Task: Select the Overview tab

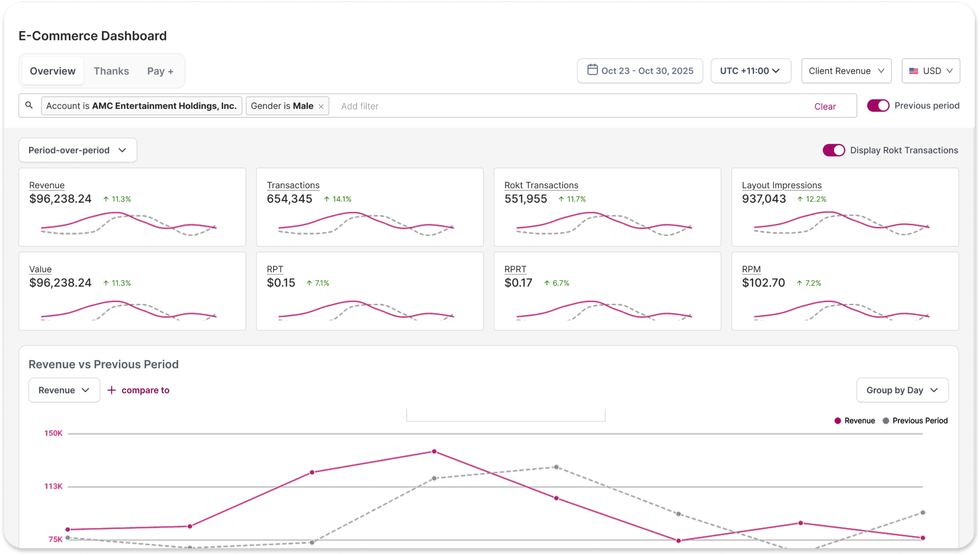Action: 53,71
